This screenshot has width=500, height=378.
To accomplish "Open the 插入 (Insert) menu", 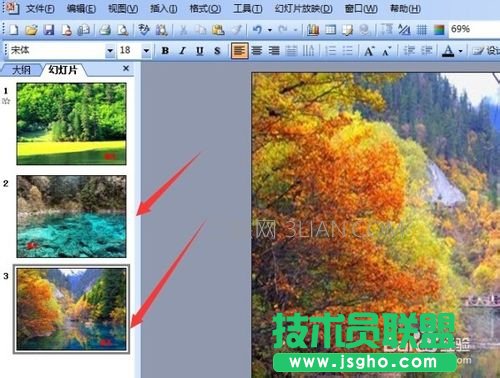I will click(163, 9).
